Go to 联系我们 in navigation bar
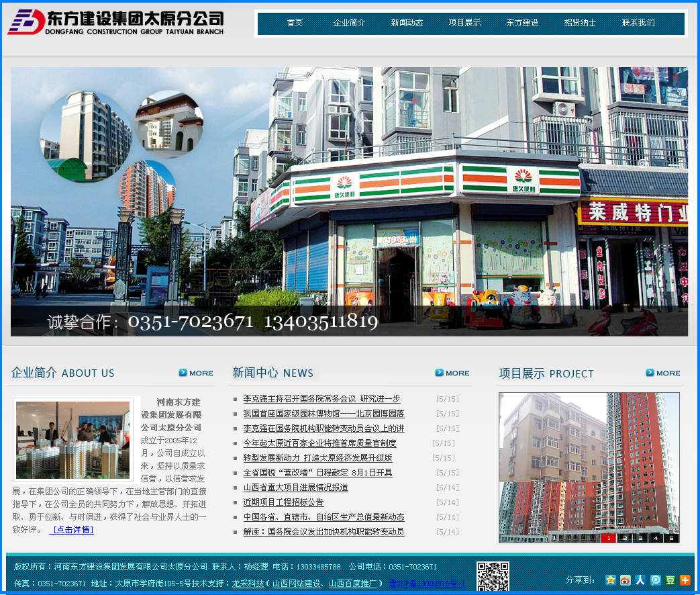The width and height of the screenshot is (700, 595). tap(638, 23)
